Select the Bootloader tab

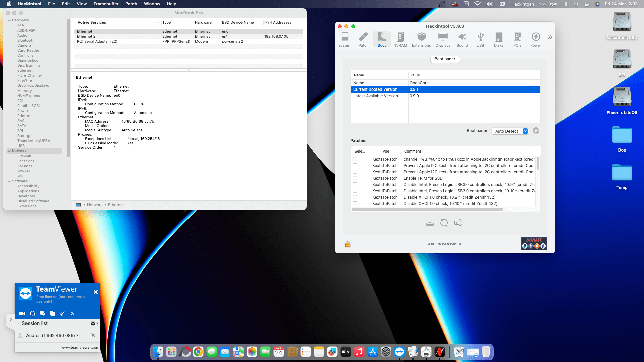pos(445,59)
